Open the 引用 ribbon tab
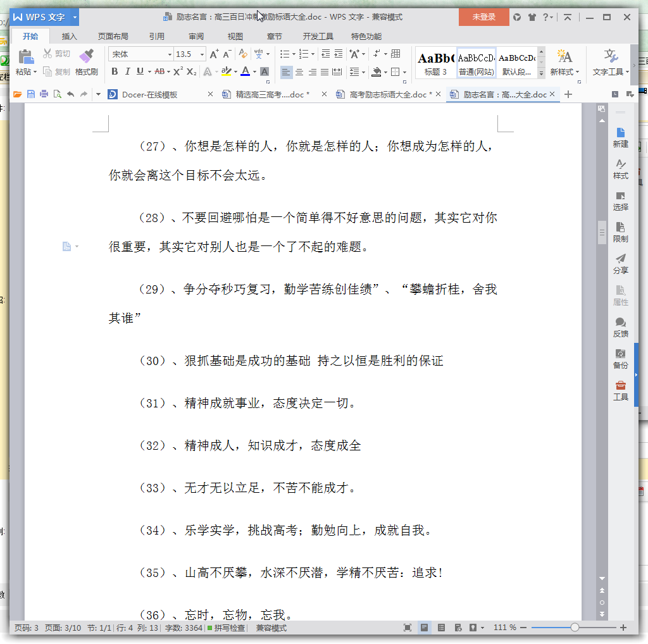This screenshot has height=644, width=648. pos(157,36)
